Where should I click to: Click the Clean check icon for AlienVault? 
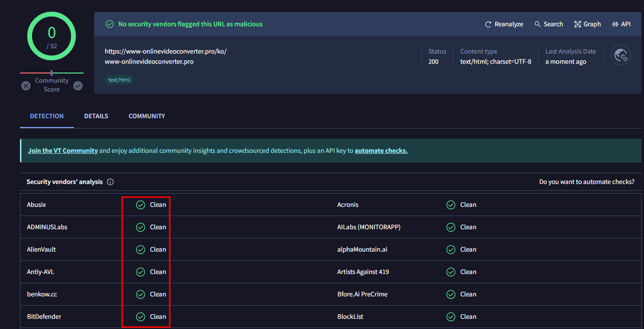click(141, 250)
